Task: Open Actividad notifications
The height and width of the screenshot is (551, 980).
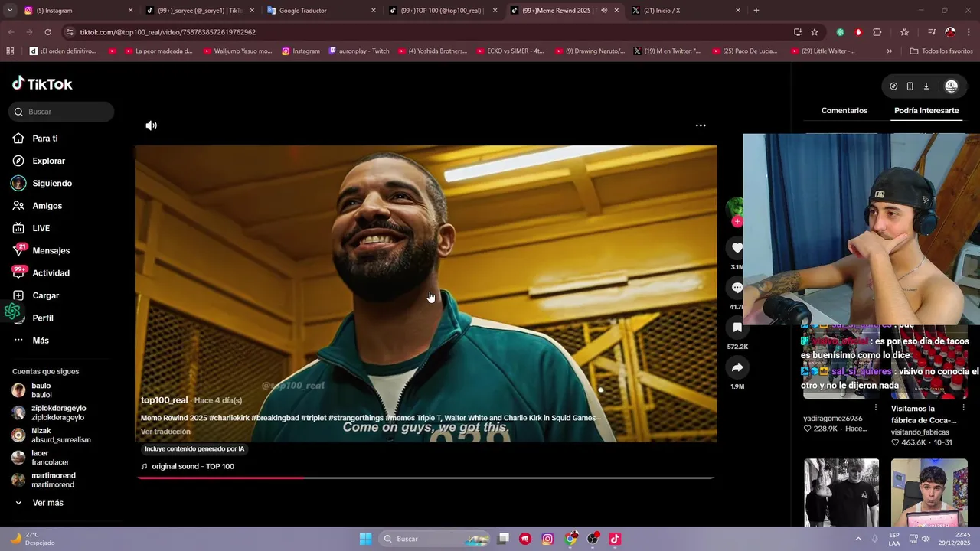Action: [51, 273]
